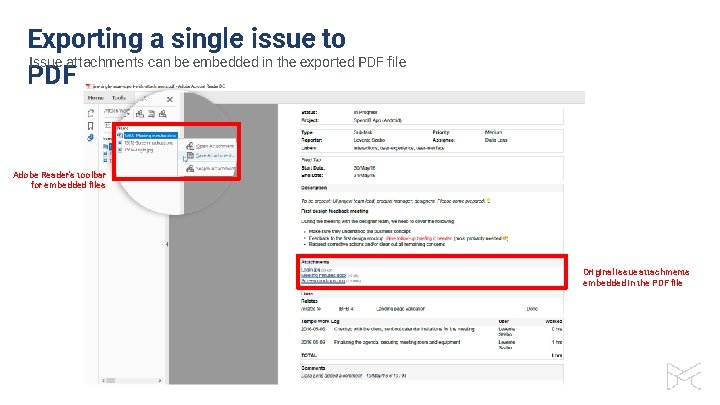Click the 'Landing page validation' related issue text
The height and width of the screenshot is (405, 720).
(x=400, y=309)
